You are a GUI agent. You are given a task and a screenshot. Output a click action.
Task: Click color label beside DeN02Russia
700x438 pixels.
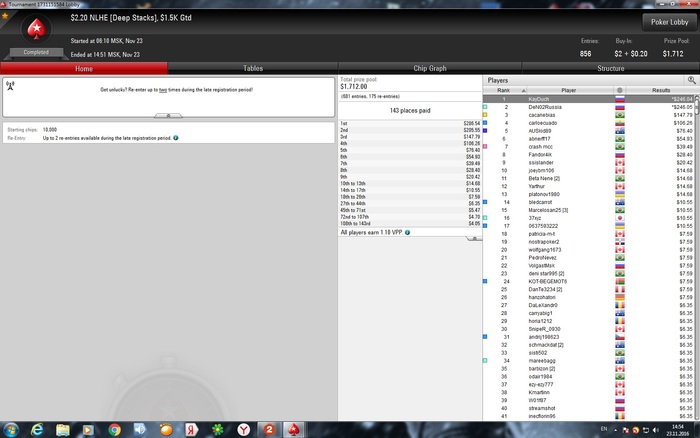point(485,107)
